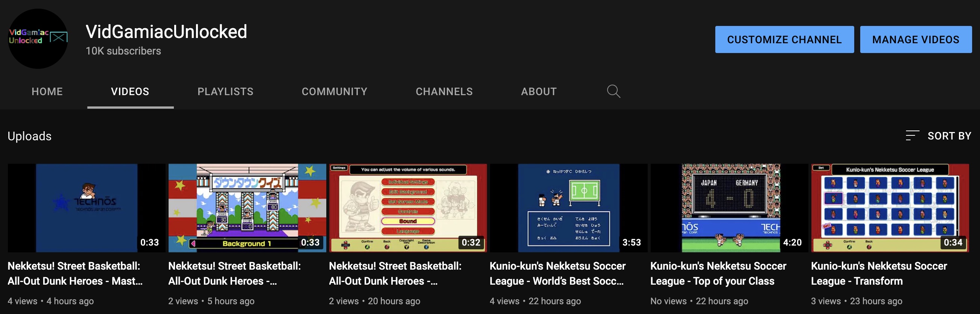The height and width of the screenshot is (314, 980).
Task: Click the VidGamiacUnlocked channel avatar
Action: tap(38, 39)
